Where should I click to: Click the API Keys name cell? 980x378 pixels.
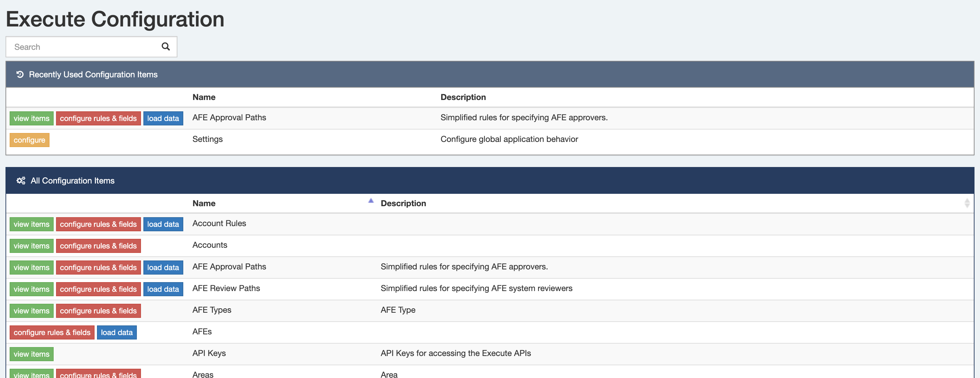(x=209, y=354)
